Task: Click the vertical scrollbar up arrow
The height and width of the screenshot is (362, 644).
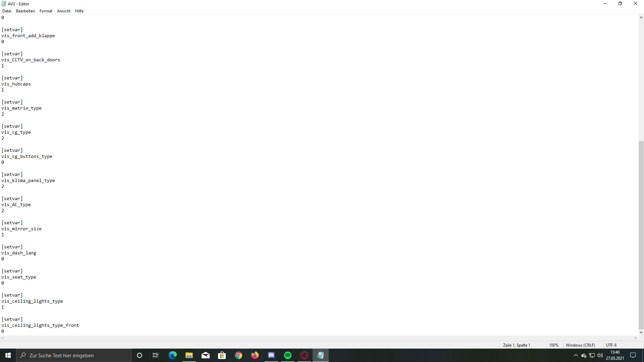Action: click(x=641, y=17)
